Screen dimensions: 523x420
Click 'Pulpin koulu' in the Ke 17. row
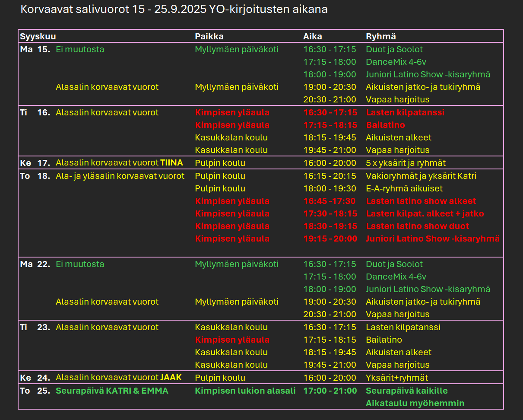pyautogui.click(x=220, y=163)
